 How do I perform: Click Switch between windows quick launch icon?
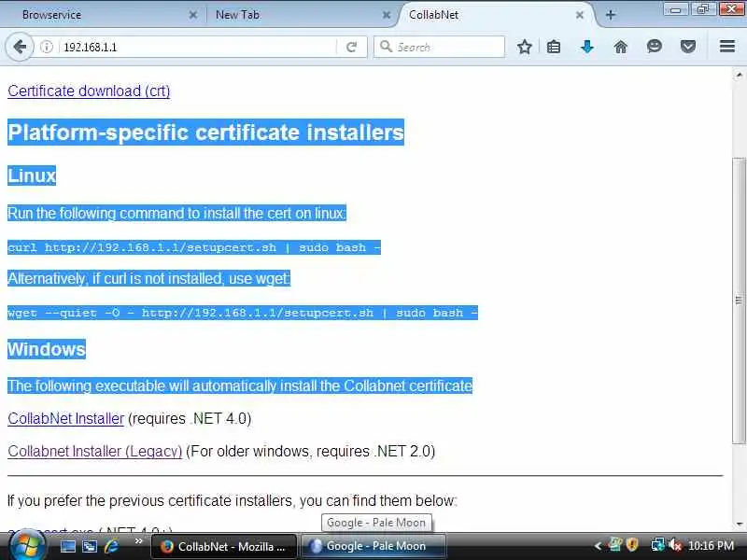[x=90, y=546]
